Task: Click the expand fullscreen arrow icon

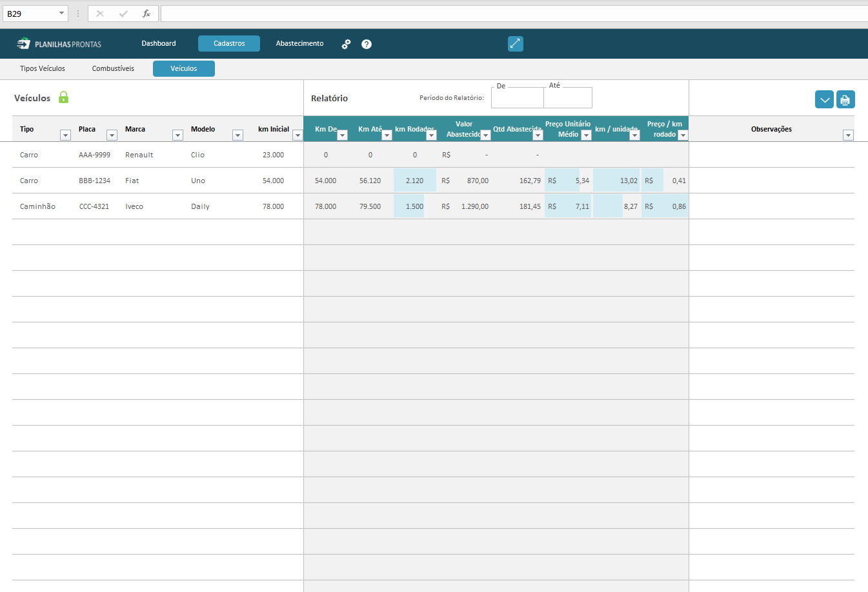Action: (x=515, y=44)
